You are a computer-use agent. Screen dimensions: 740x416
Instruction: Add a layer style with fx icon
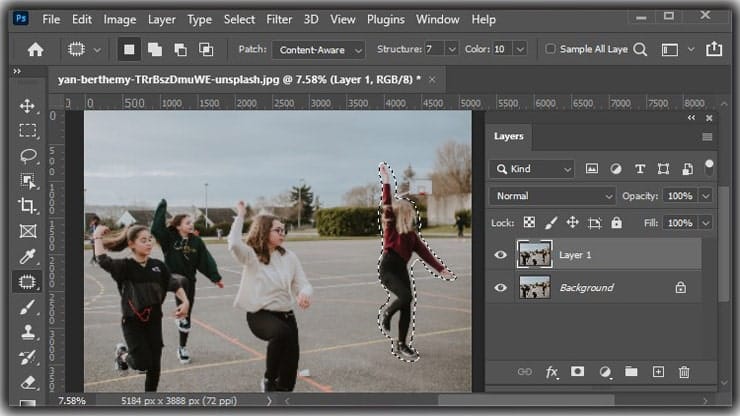click(551, 372)
